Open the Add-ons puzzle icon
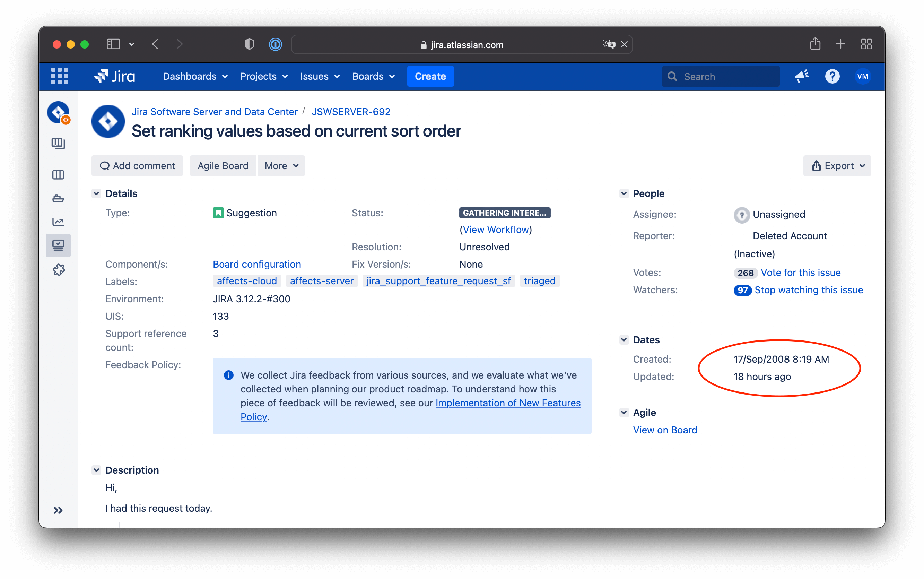Viewport: 924px width, 579px height. 59,270
